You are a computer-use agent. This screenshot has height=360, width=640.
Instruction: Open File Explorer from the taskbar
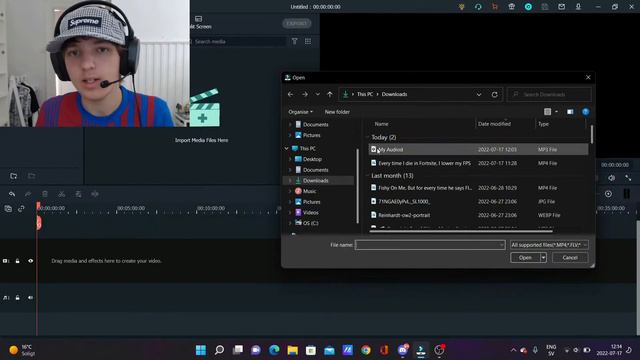293,350
